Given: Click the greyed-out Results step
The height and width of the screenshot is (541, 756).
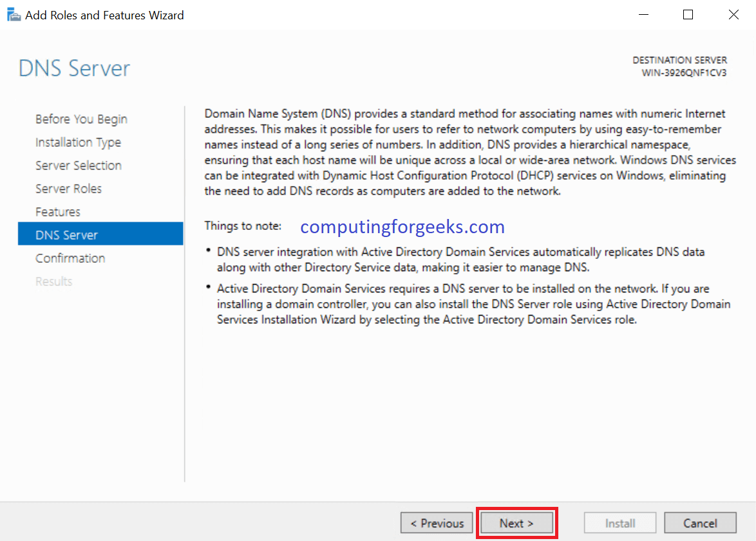Looking at the screenshot, I should click(x=54, y=281).
